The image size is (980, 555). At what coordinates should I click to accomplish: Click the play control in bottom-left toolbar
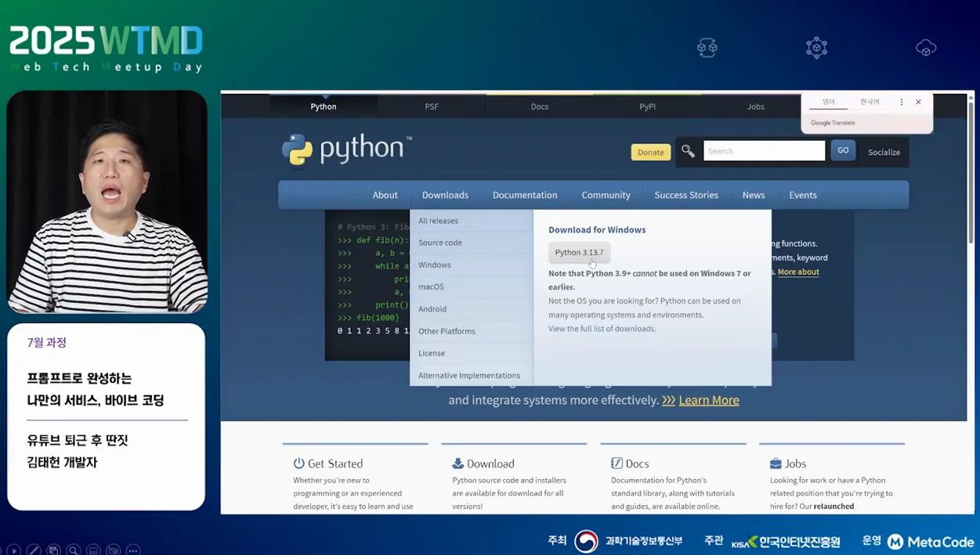(14, 550)
